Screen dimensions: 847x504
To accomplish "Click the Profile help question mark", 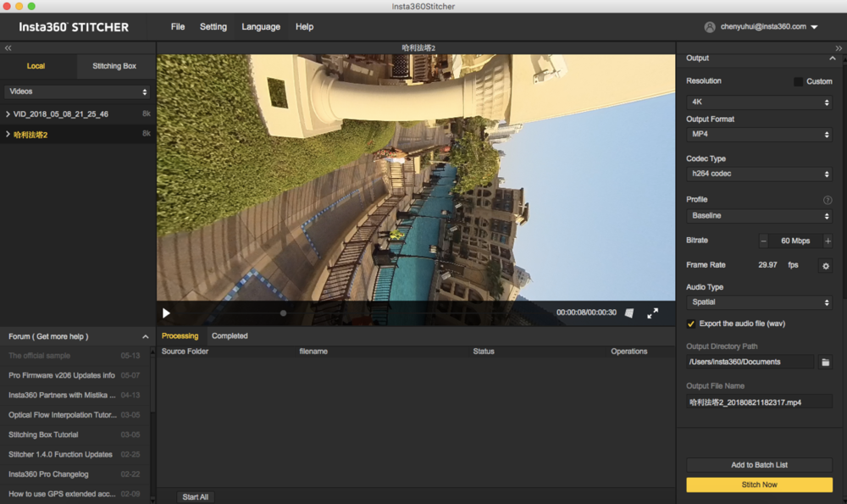I will click(828, 201).
